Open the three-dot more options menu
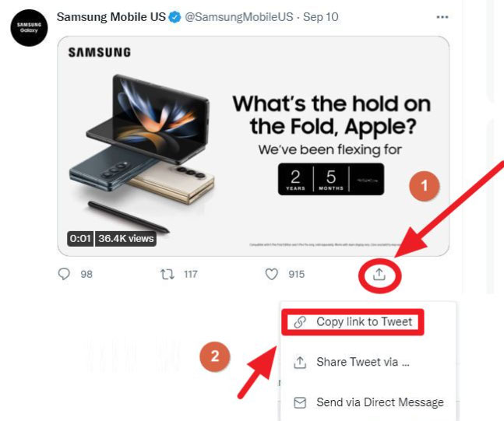504x421 pixels. pos(442,17)
